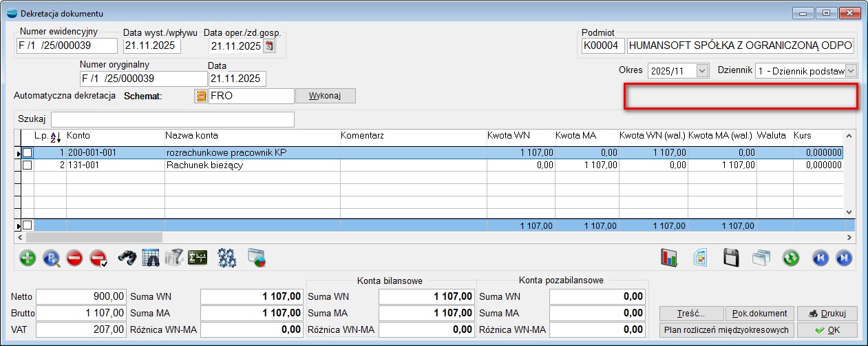Open the blue gears settings icon
The height and width of the screenshot is (346, 868).
(226, 258)
